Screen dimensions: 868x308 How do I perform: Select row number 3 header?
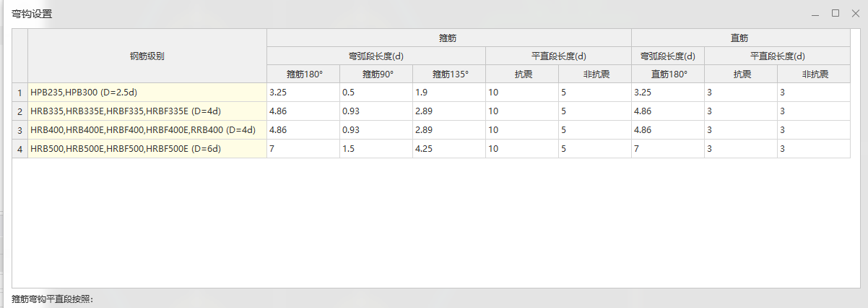click(x=20, y=130)
